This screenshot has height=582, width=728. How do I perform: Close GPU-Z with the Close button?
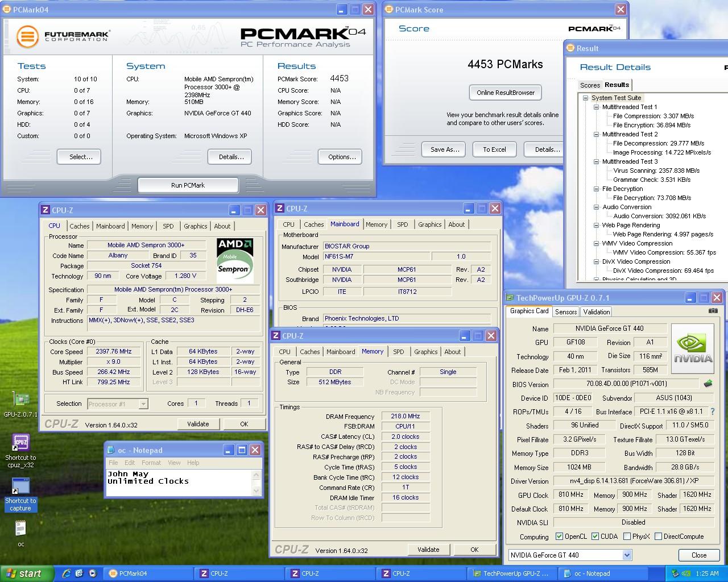point(699,555)
